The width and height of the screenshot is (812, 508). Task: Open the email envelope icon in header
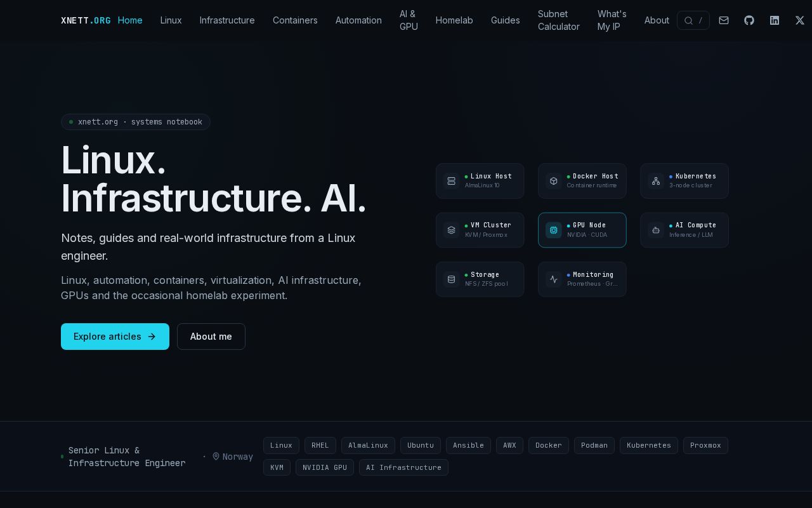tap(724, 20)
